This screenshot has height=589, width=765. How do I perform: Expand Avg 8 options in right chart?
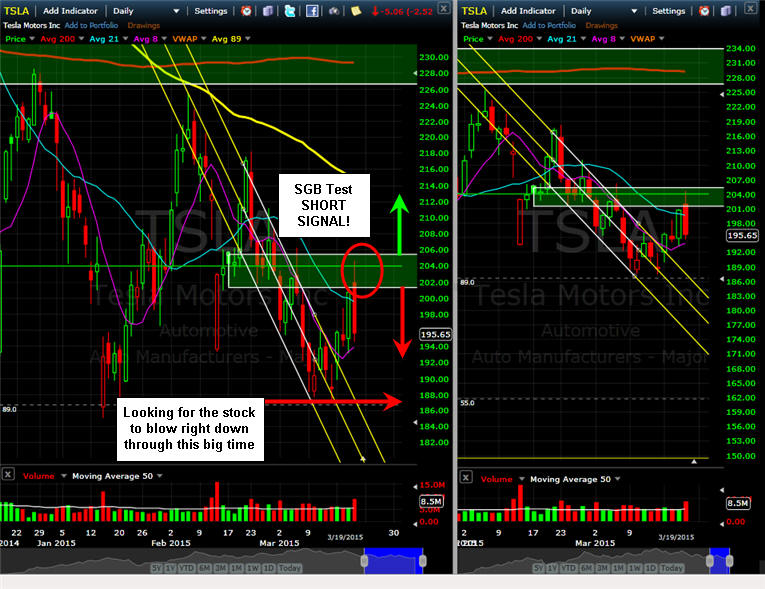click(622, 39)
